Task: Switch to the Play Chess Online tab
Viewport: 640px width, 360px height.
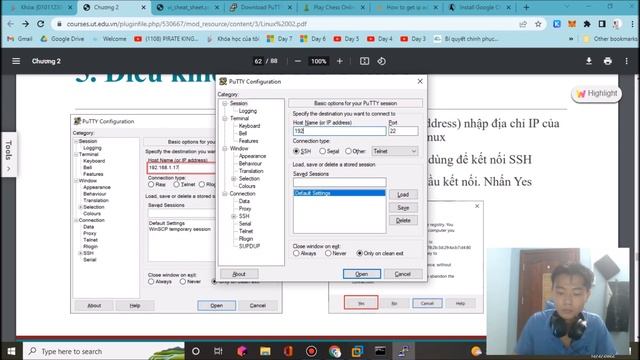Action: tap(334, 7)
